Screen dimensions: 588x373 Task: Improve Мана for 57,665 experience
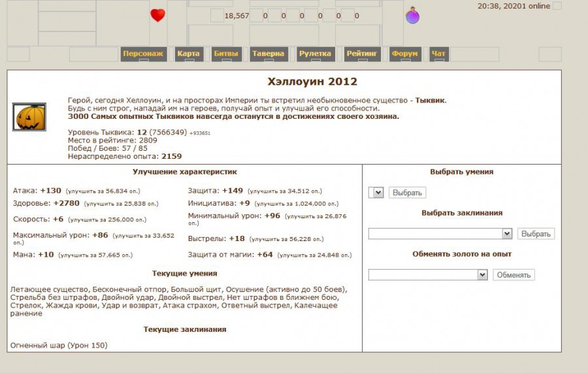coord(95,255)
